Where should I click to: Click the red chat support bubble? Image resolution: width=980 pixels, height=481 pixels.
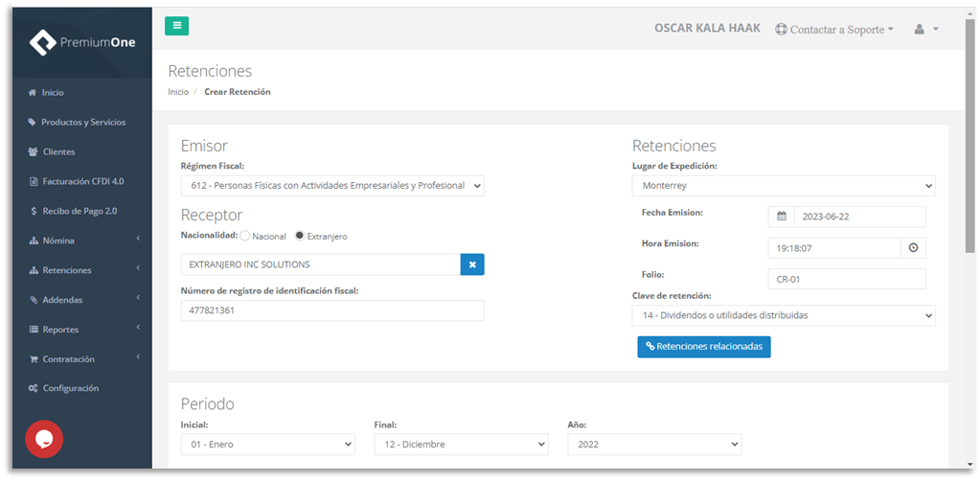tap(44, 439)
